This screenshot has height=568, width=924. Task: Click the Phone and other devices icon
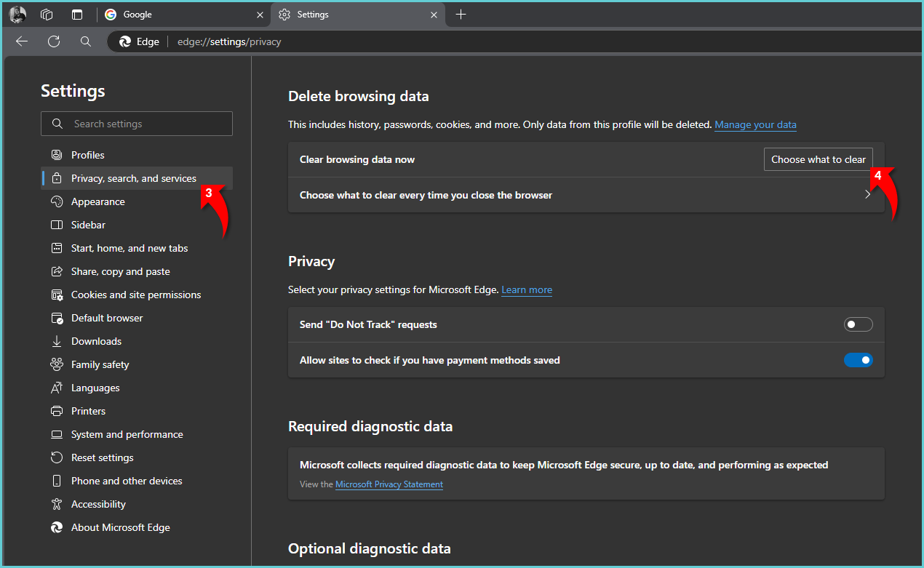point(57,481)
